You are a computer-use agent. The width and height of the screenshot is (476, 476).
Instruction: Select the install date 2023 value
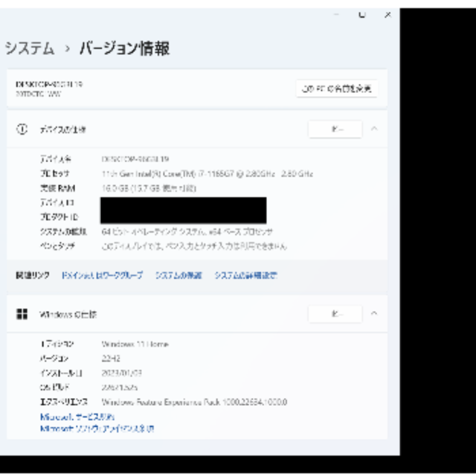pyautogui.click(x=122, y=373)
